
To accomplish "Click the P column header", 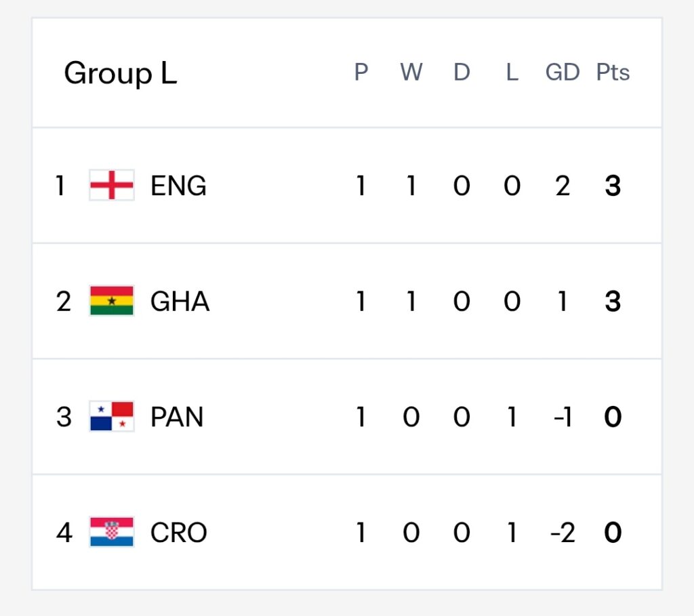I will click(x=361, y=72).
